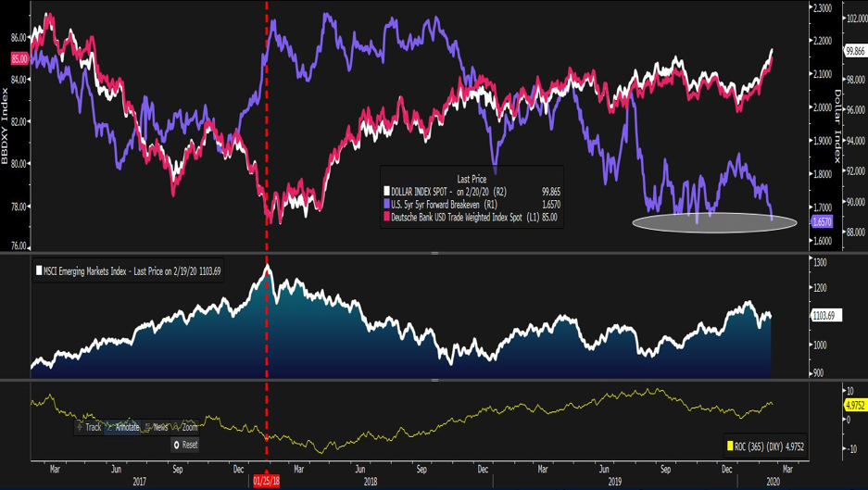Click the 1300 axis value in MSCI panel
The height and width of the screenshot is (490, 868).
[x=819, y=262]
